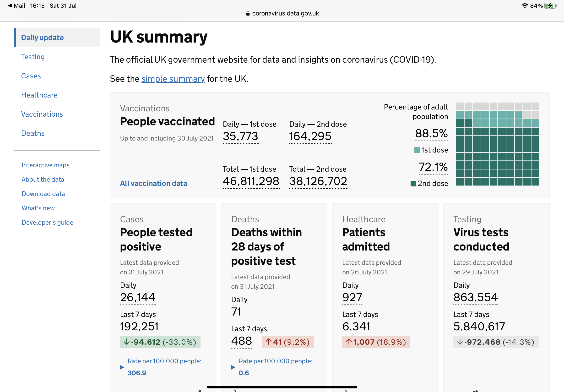Image resolution: width=564 pixels, height=392 pixels.
Task: Open the Interactive maps link
Action: [x=45, y=165]
